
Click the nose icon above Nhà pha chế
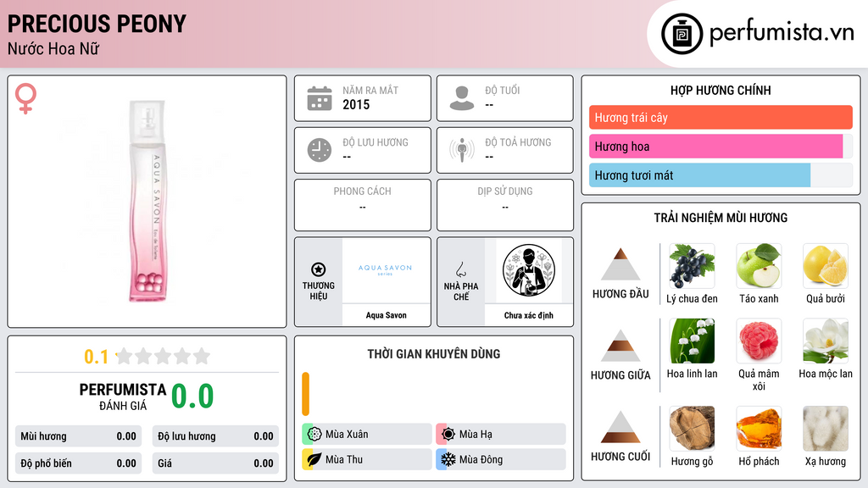tap(460, 269)
